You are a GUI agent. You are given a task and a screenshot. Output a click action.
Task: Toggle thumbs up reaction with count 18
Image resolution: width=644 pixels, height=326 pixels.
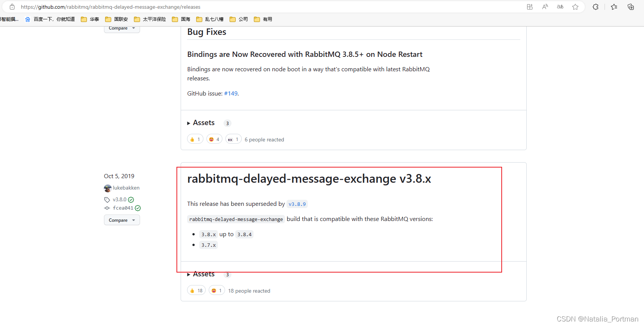196,291
